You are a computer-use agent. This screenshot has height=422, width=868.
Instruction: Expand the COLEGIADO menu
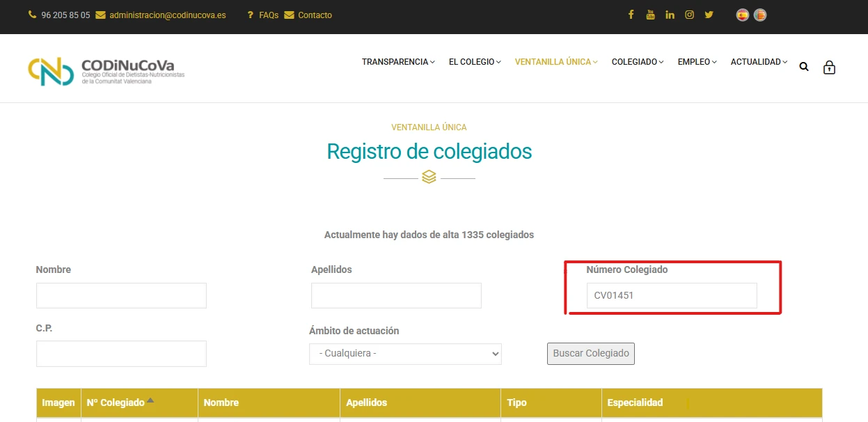[638, 62]
